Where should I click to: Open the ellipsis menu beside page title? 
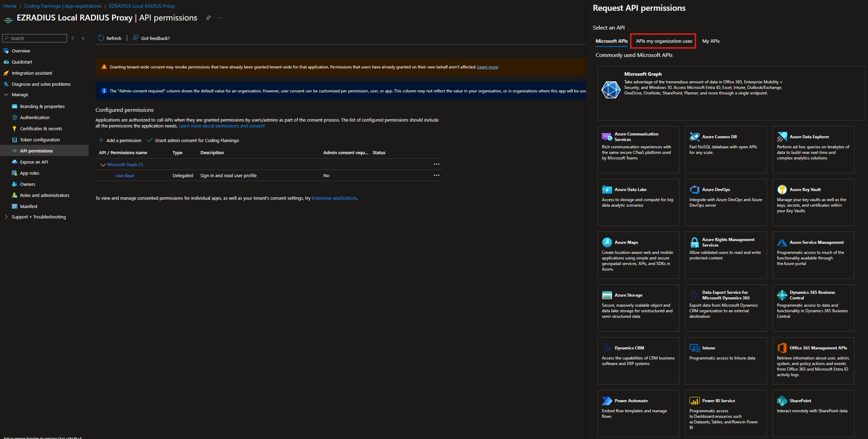pyautogui.click(x=220, y=18)
